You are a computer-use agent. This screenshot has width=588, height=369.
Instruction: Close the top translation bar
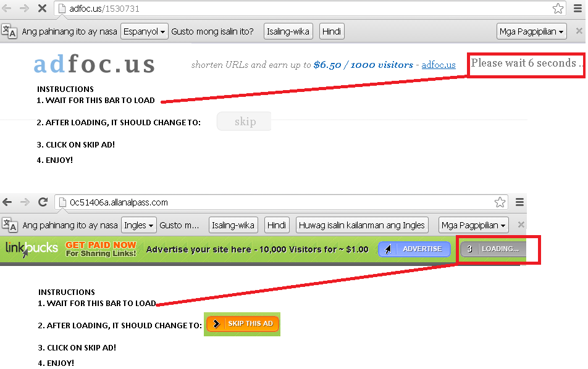click(x=579, y=31)
